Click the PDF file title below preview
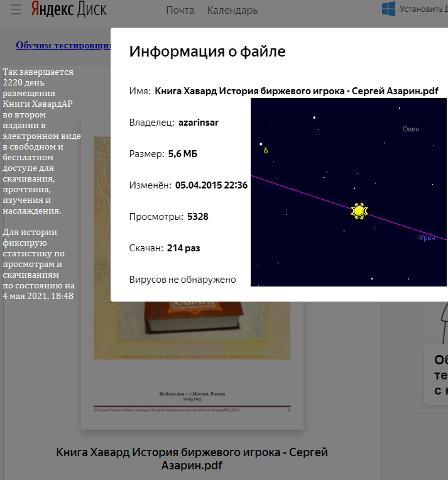The image size is (448, 480). pos(192,459)
